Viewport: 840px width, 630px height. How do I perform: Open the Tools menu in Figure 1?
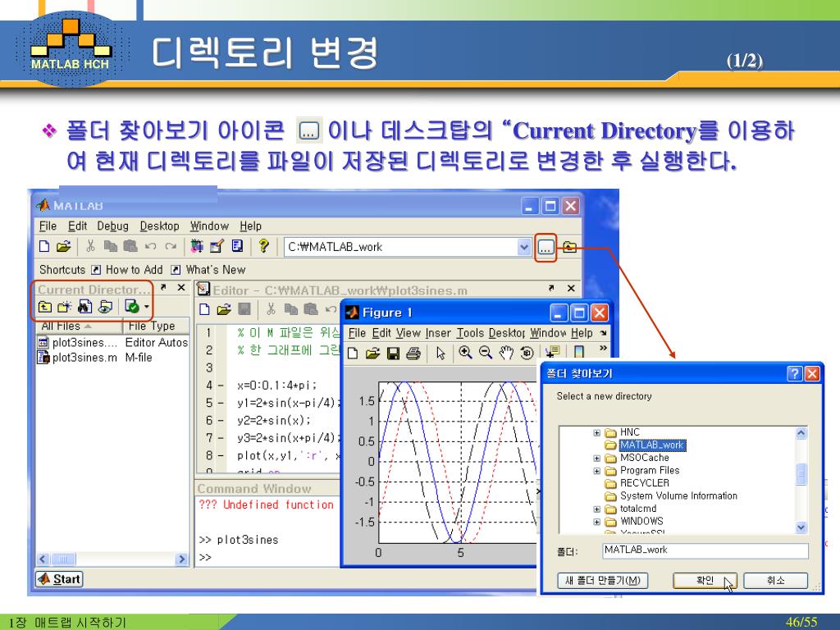(x=470, y=333)
